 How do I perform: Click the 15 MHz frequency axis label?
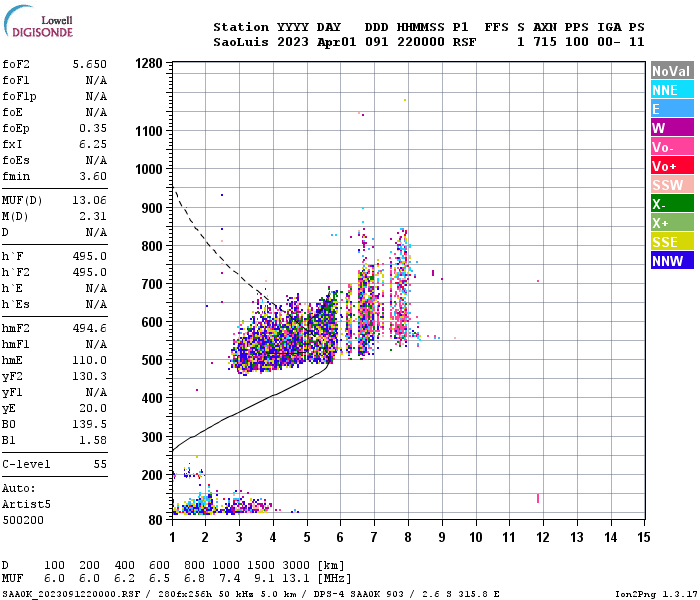coord(644,537)
